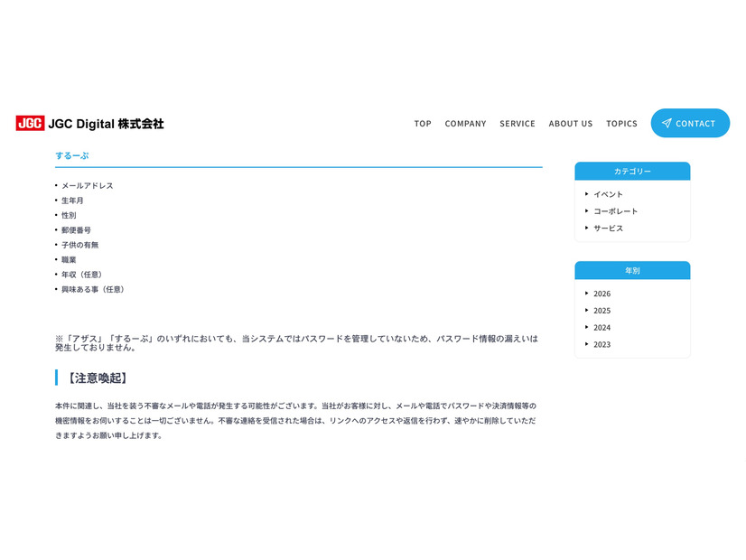Click the arrow bullet beside 2023
The image size is (746, 560).
point(587,344)
